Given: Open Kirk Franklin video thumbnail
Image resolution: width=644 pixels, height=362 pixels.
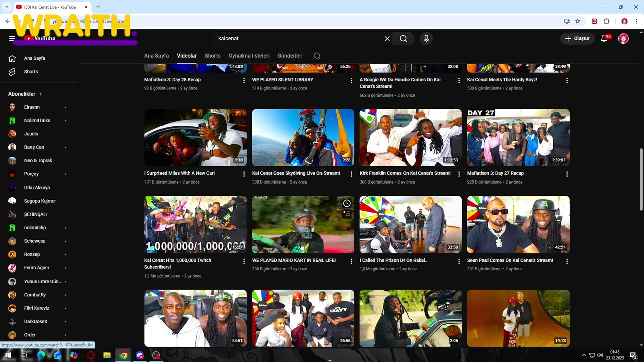Looking at the screenshot, I should tap(411, 138).
